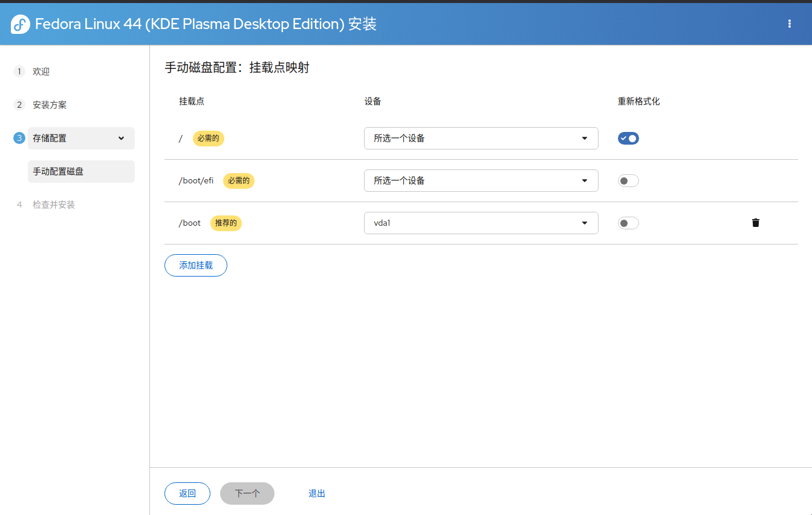The width and height of the screenshot is (812, 515).
Task: Click the 手动磁盘配置：挂载点映射 heading
Action: coord(237,67)
